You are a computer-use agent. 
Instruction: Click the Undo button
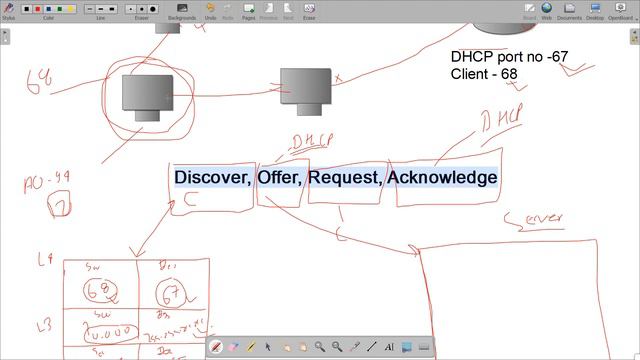[210, 11]
